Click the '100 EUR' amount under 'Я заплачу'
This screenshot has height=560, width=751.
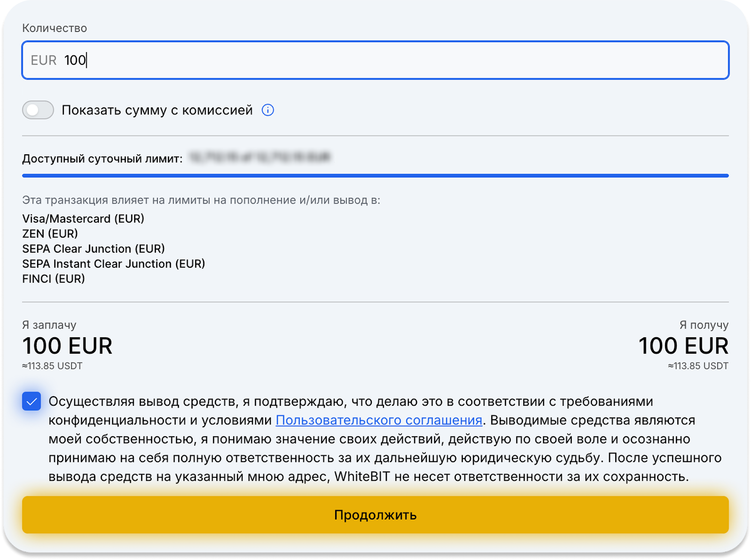[67, 346]
